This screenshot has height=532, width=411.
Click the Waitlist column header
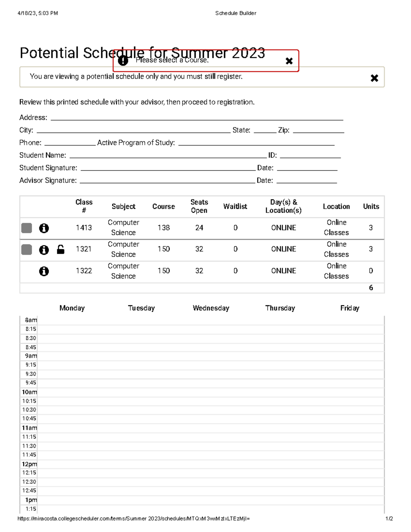tap(235, 206)
